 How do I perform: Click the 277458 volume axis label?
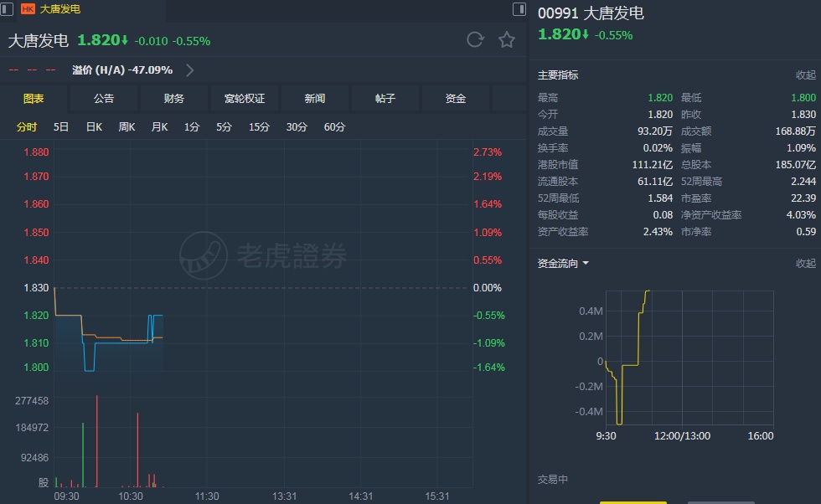[x=32, y=401]
